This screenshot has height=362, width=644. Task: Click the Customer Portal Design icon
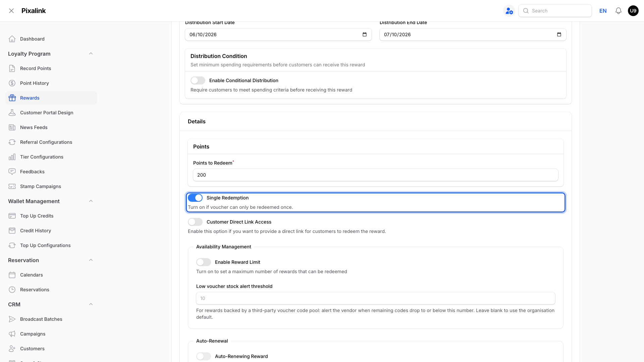pyautogui.click(x=12, y=113)
